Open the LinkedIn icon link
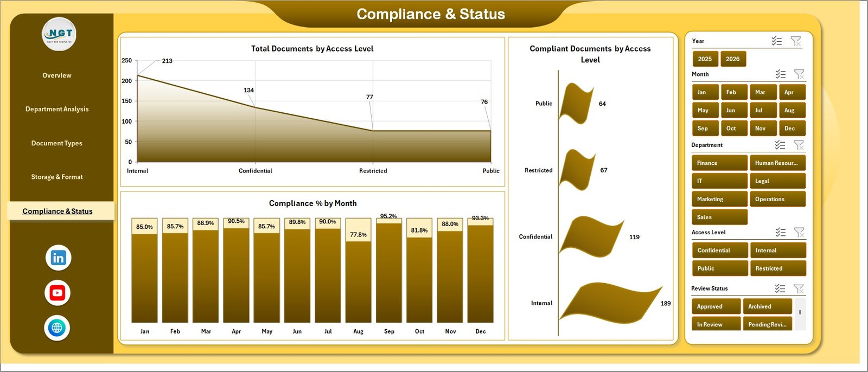868x372 pixels. click(x=58, y=258)
